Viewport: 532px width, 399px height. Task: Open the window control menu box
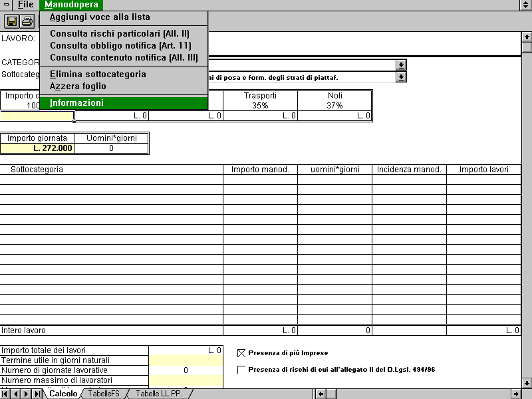7,5
